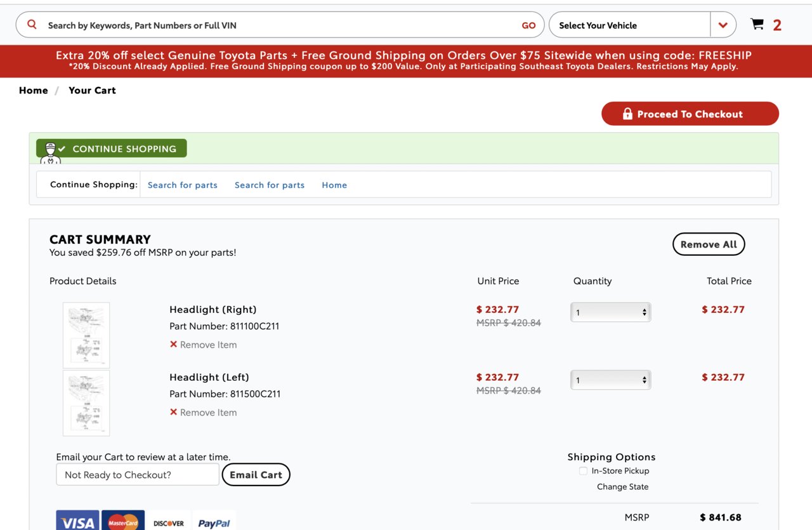Click the PayPal logo

214,521
